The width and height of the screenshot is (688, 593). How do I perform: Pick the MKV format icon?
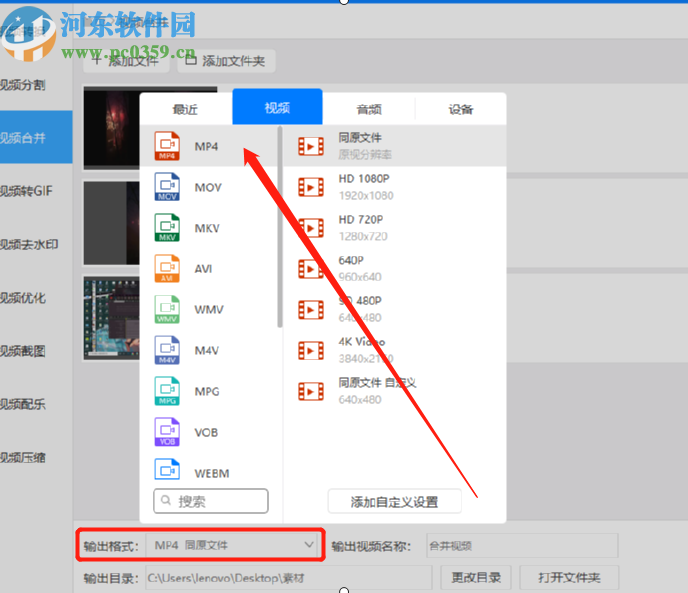(167, 228)
